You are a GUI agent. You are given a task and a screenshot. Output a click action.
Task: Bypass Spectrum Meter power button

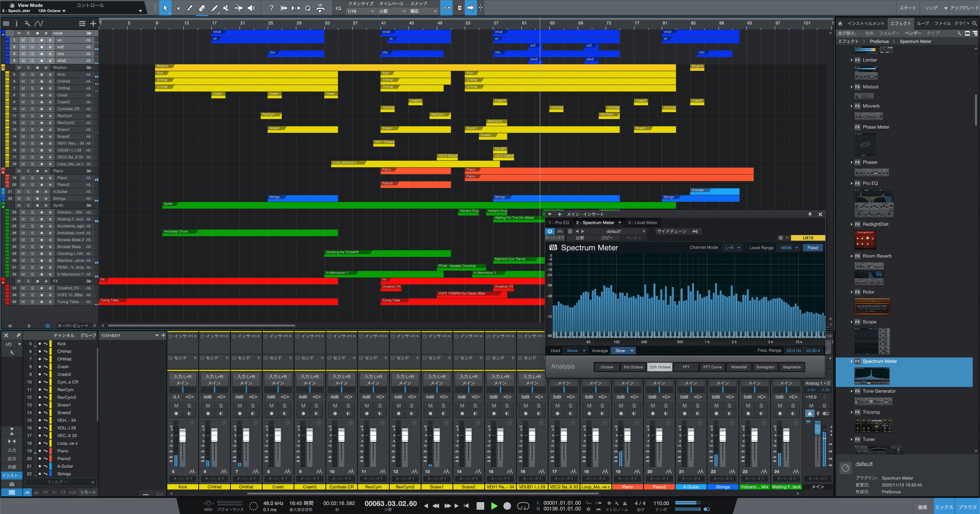coord(550,231)
